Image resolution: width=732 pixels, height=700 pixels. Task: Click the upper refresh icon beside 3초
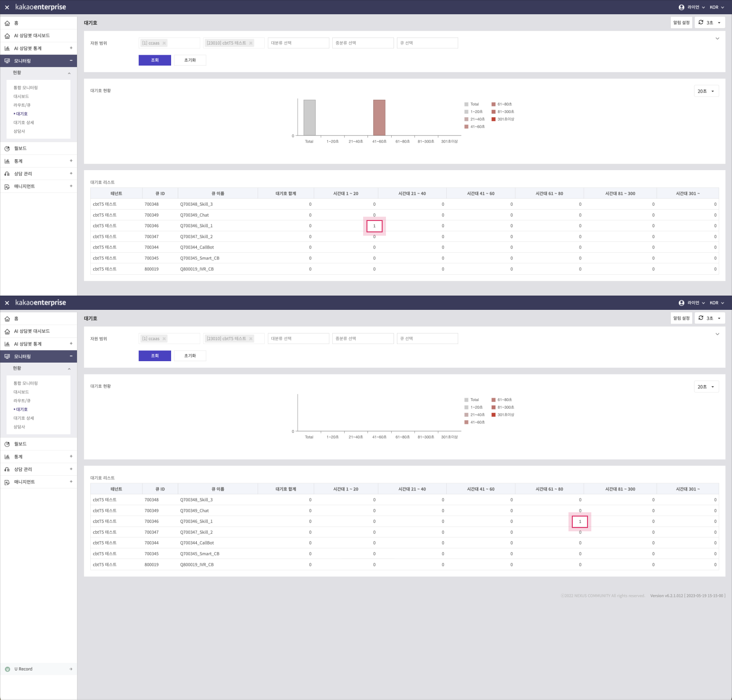701,22
